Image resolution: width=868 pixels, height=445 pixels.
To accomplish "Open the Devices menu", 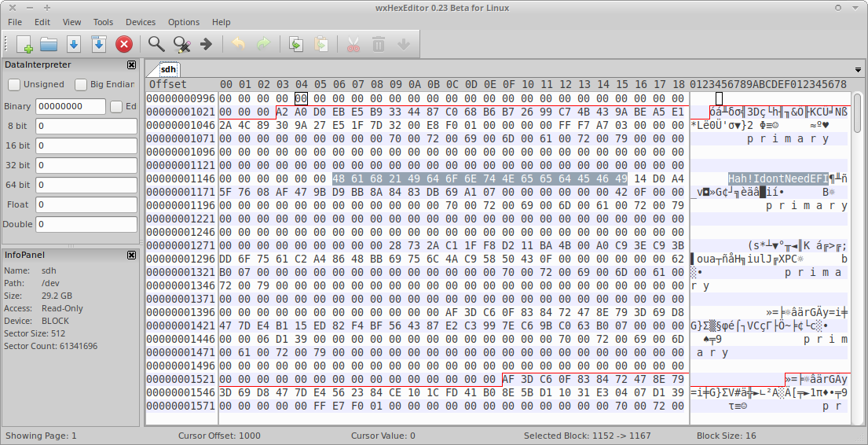I will pos(141,22).
